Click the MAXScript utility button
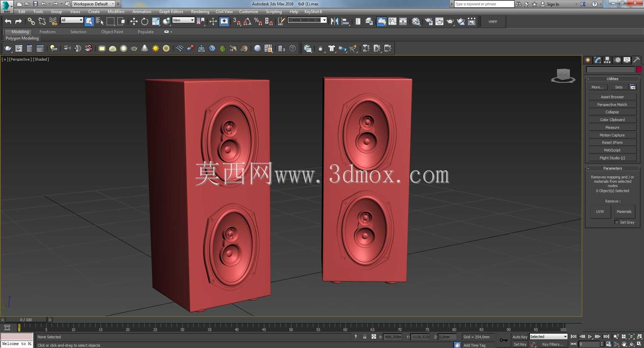 click(x=612, y=150)
